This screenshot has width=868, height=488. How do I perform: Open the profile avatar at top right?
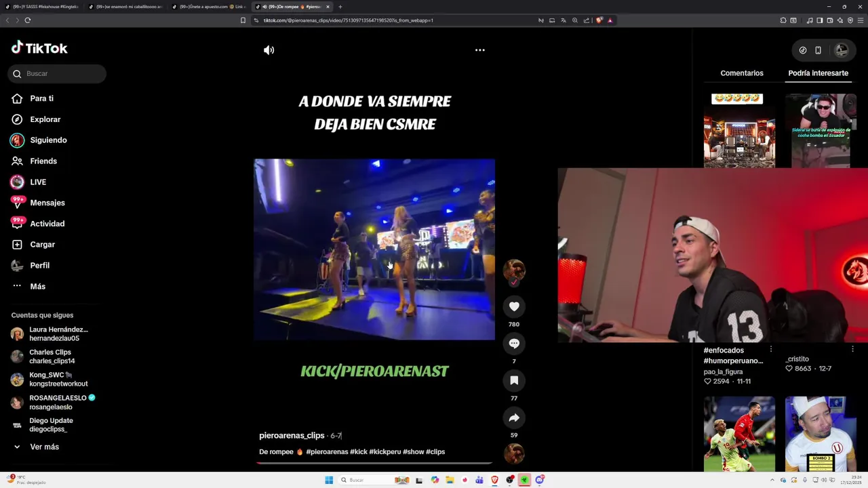point(841,50)
